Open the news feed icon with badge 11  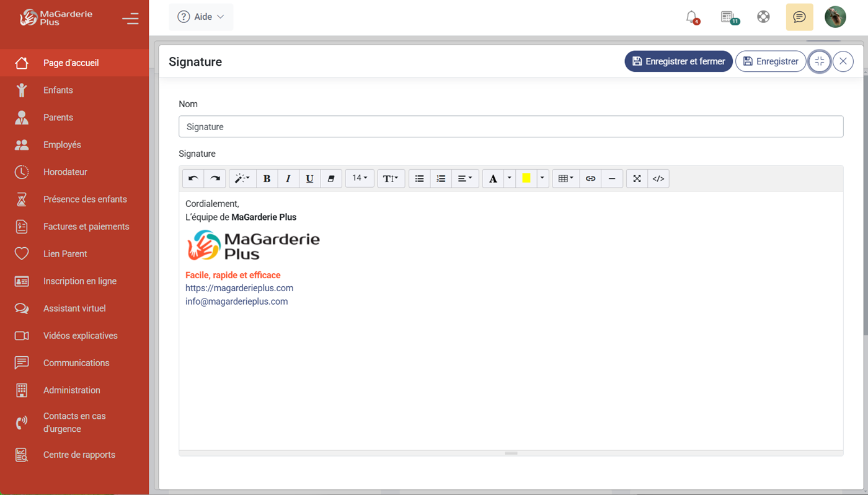click(x=729, y=17)
